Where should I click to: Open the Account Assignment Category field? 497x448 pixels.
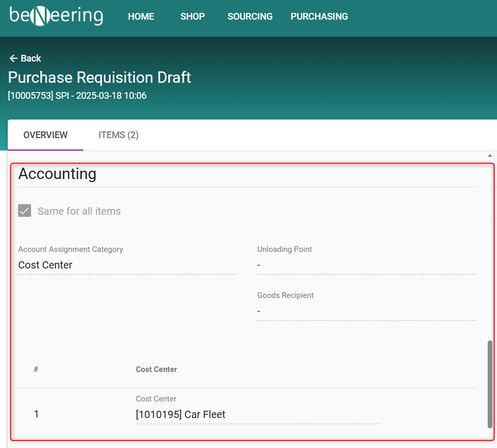point(127,265)
